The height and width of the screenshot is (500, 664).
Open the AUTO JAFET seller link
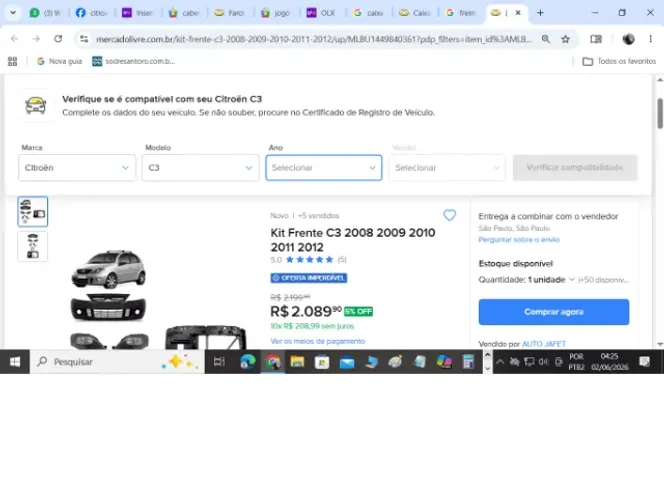click(544, 344)
